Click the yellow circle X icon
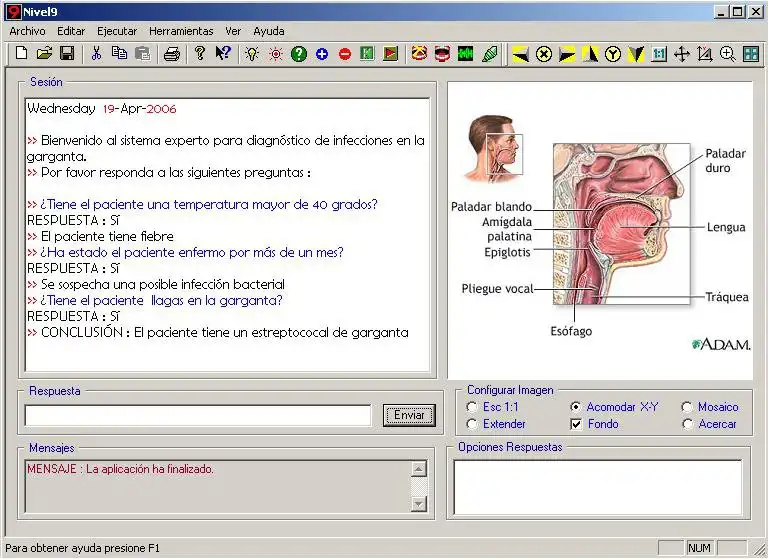This screenshot has width=768, height=559. 544,54
